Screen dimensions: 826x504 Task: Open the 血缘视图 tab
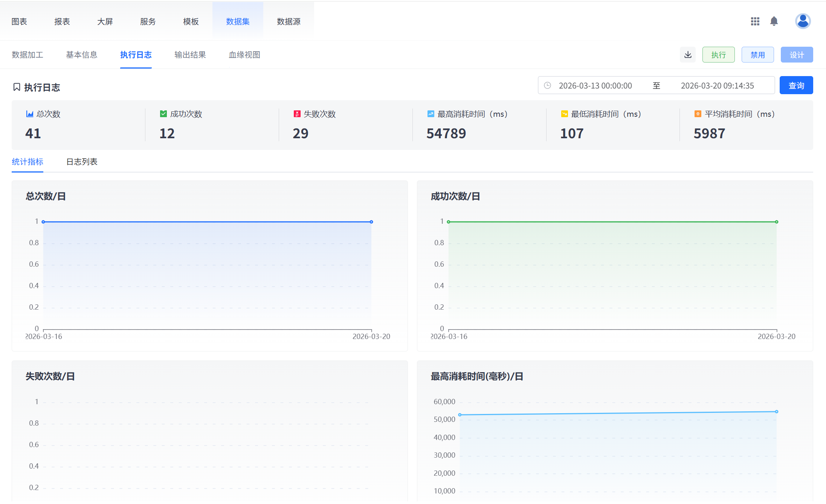tap(244, 55)
